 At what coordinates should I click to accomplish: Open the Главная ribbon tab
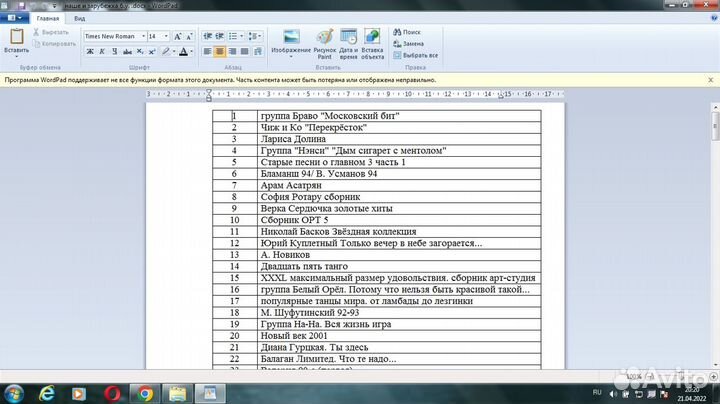(x=47, y=18)
